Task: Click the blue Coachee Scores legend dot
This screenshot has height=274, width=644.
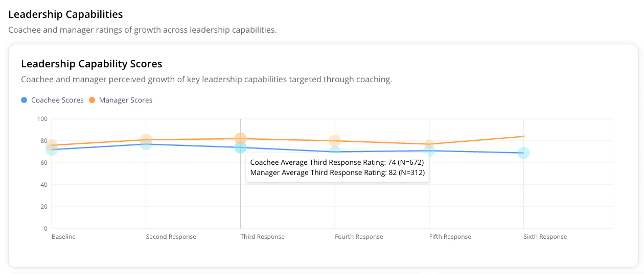Action: (24, 100)
